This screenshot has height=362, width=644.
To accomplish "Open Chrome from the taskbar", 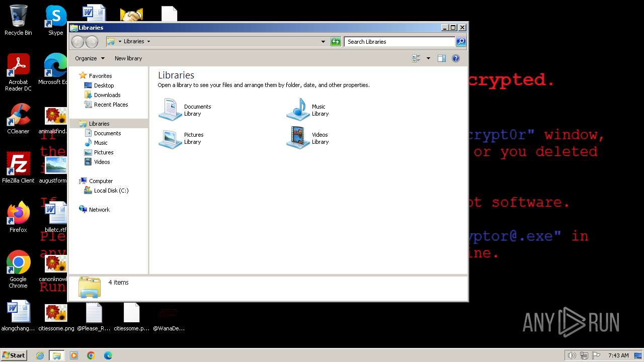I will (91, 355).
